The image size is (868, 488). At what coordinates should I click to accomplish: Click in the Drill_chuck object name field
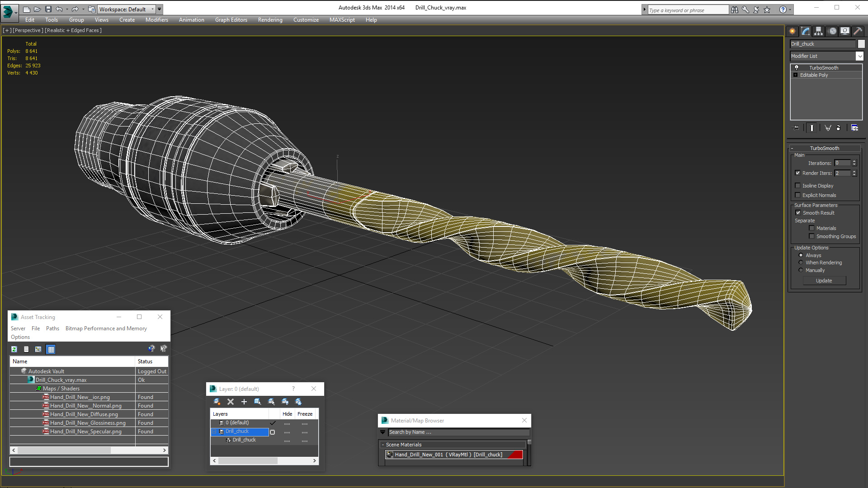pyautogui.click(x=823, y=44)
